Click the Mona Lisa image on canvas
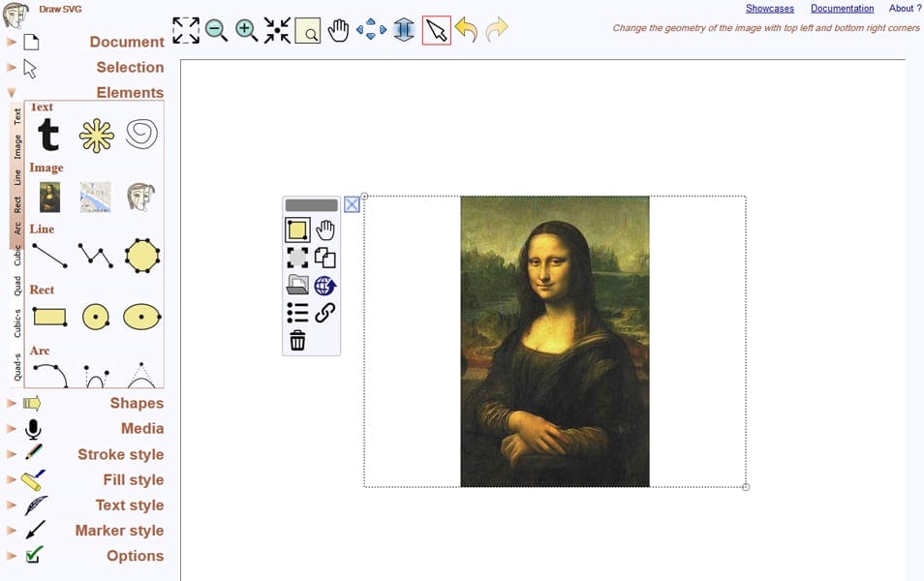This screenshot has width=924, height=581. 555,342
